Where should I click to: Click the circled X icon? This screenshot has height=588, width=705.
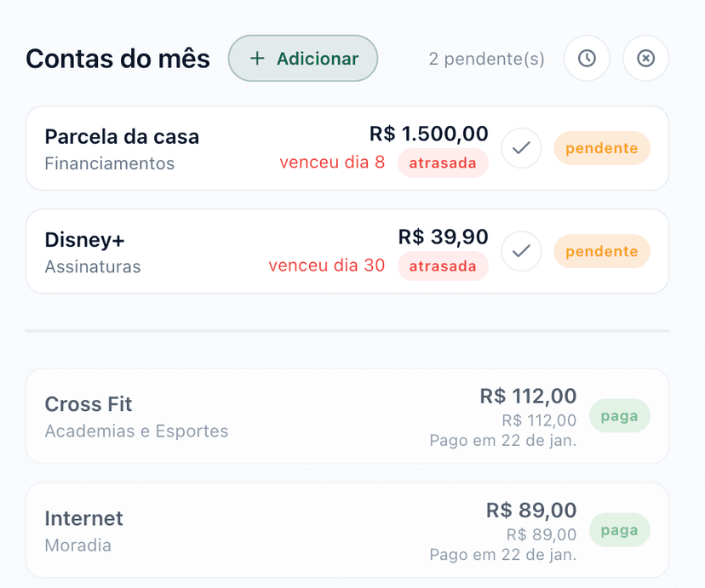[646, 58]
